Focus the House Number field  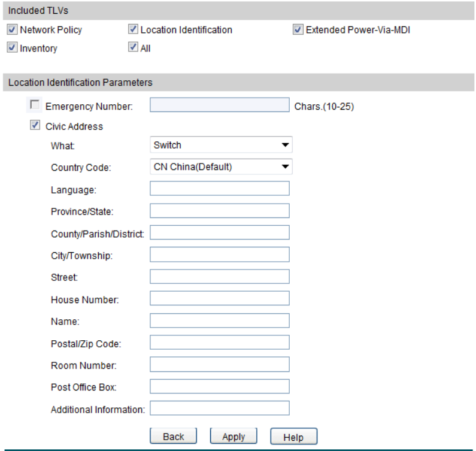coord(219,298)
